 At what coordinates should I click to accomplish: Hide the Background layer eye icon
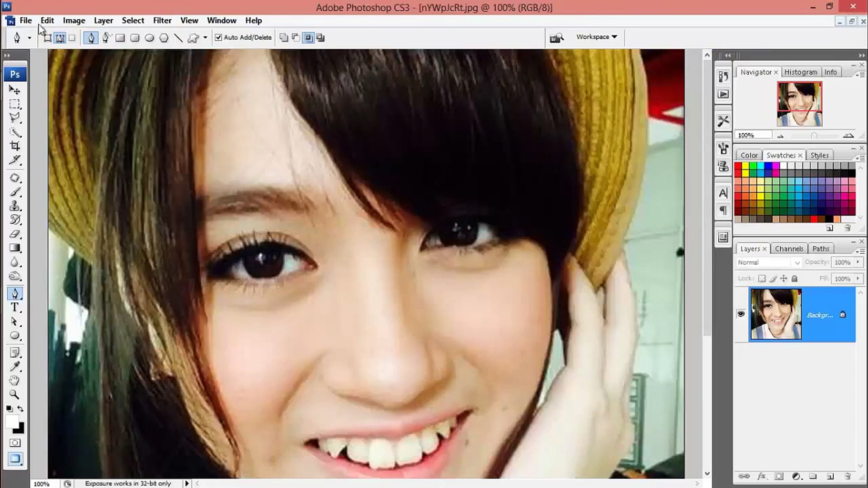tap(741, 314)
